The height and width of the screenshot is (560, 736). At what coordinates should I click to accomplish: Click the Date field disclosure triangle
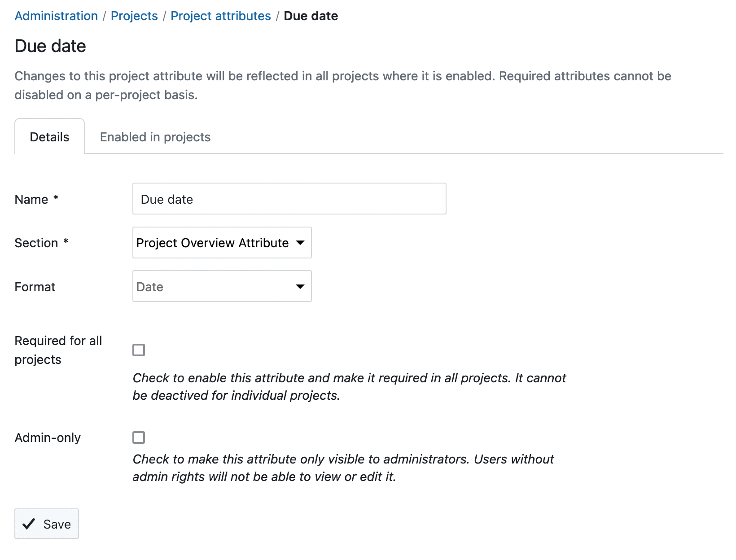pyautogui.click(x=300, y=286)
